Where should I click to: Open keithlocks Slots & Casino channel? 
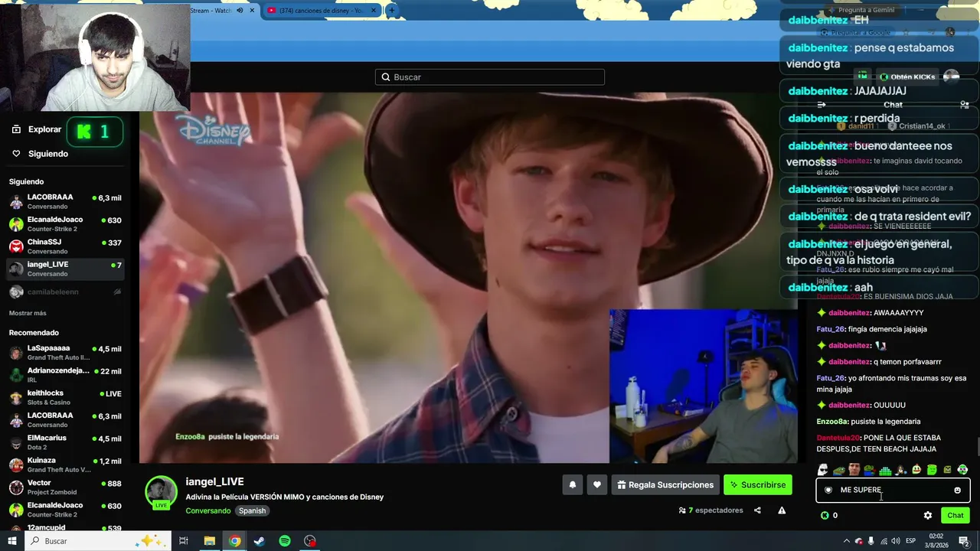[x=65, y=397]
